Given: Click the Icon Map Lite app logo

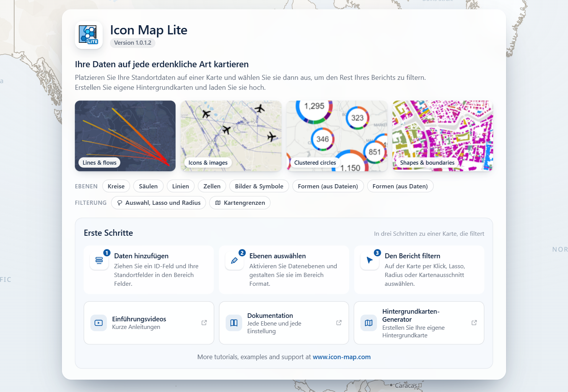Looking at the screenshot, I should pos(89,35).
